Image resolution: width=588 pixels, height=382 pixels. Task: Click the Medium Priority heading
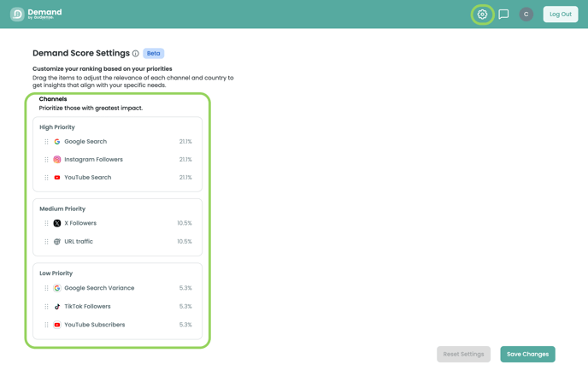point(62,209)
